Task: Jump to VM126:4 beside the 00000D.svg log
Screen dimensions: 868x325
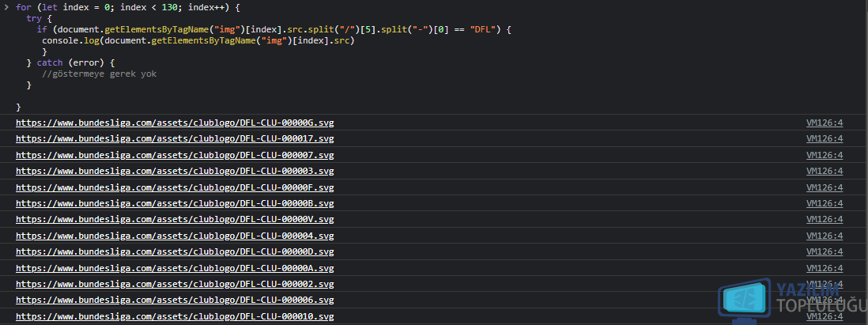Action: pos(825,252)
